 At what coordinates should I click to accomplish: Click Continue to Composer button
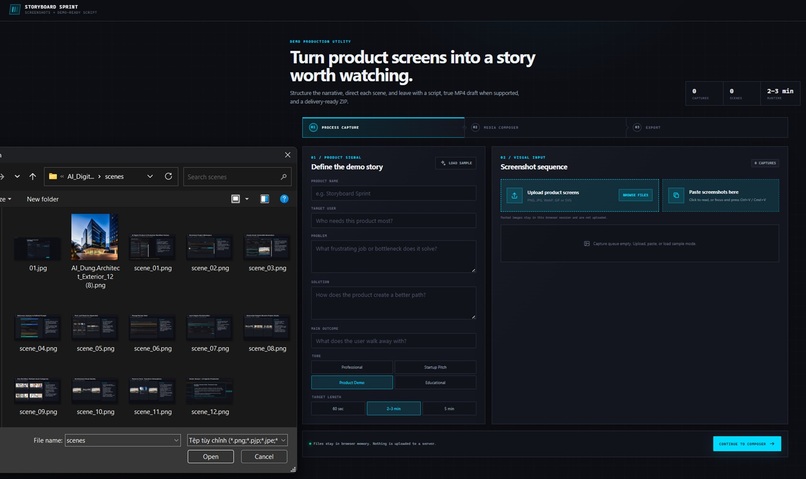(747, 444)
